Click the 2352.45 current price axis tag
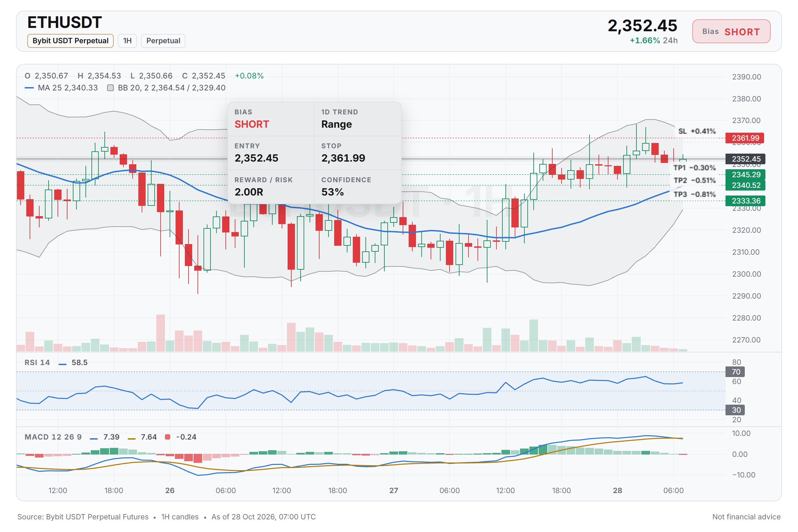The image size is (798, 532). click(x=745, y=159)
